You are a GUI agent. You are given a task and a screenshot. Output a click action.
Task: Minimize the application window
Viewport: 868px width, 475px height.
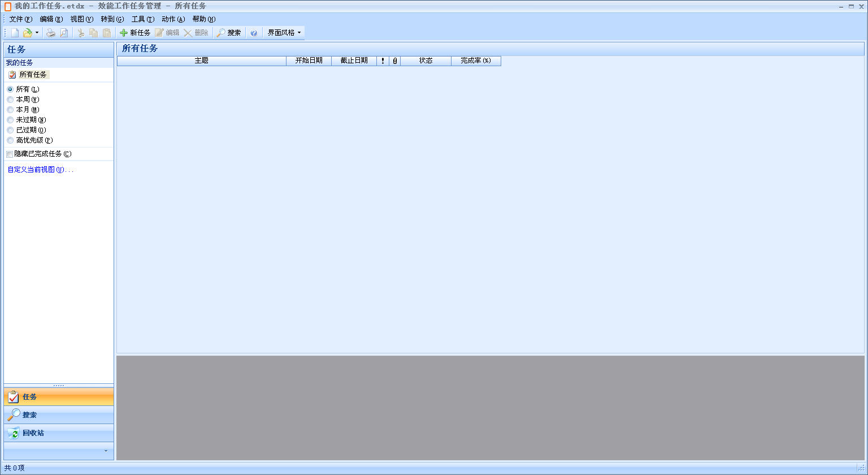pyautogui.click(x=841, y=6)
